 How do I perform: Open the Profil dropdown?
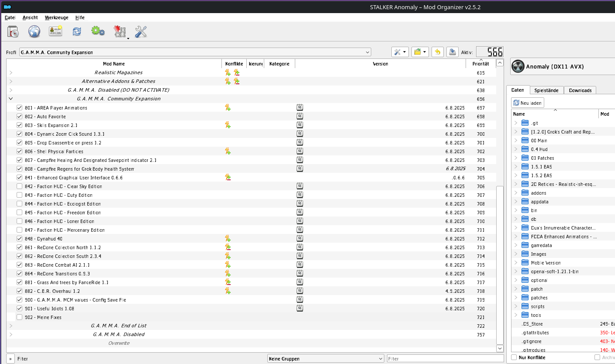[x=195, y=52]
